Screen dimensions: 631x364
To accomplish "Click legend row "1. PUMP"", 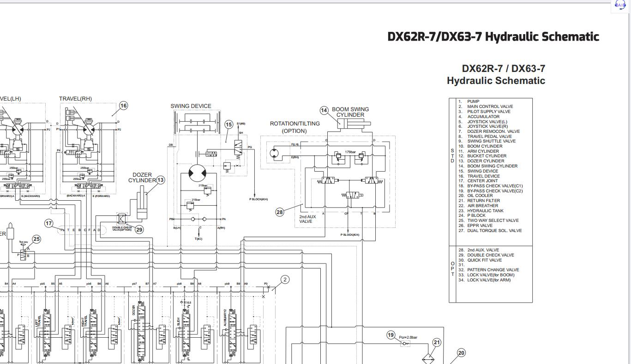I will pos(469,101).
